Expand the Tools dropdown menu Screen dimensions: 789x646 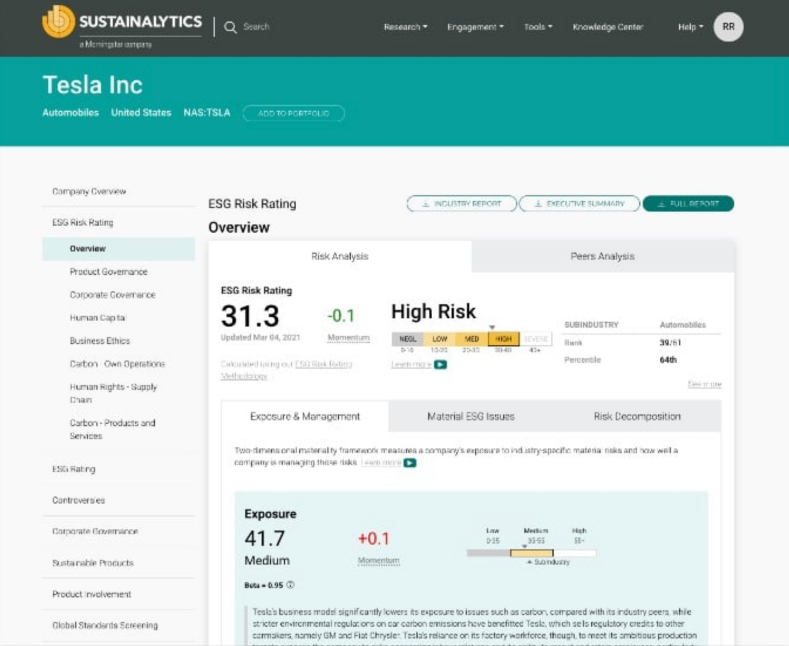(x=538, y=27)
